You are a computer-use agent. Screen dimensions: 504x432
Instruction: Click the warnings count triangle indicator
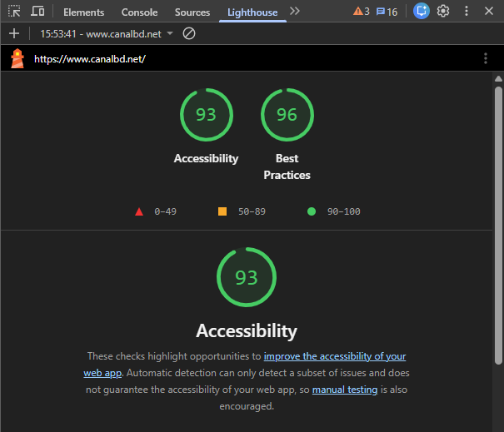coord(361,12)
